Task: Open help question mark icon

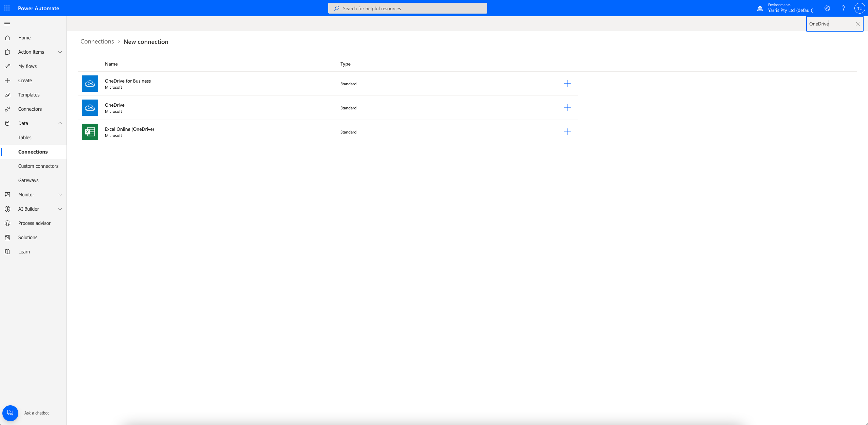Action: click(843, 8)
